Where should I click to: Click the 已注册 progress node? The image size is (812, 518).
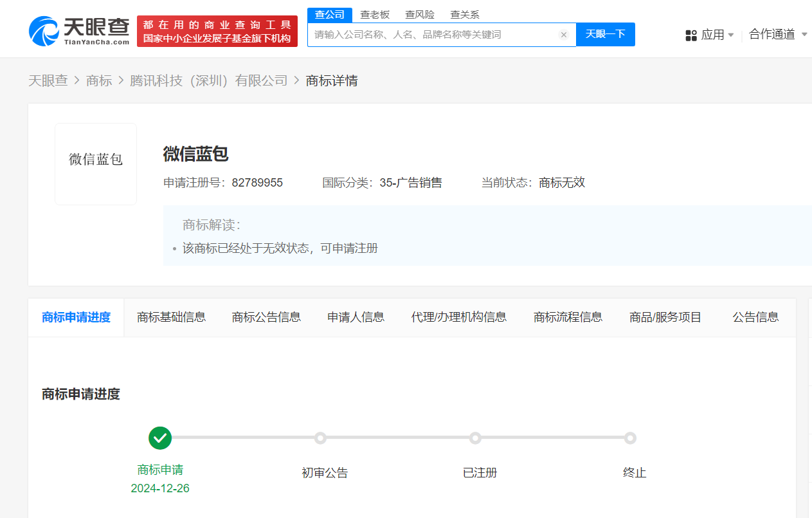475,438
